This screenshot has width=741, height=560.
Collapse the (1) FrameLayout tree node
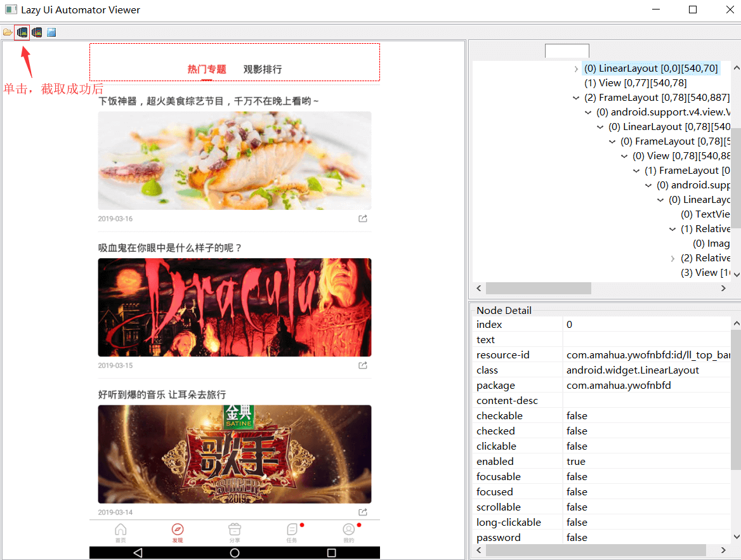[x=636, y=171]
